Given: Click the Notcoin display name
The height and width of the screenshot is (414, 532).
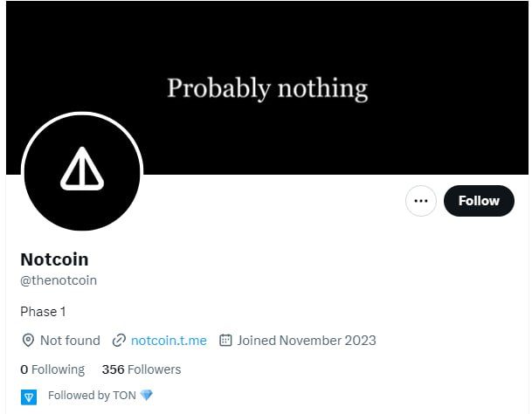Looking at the screenshot, I should click(54, 259).
